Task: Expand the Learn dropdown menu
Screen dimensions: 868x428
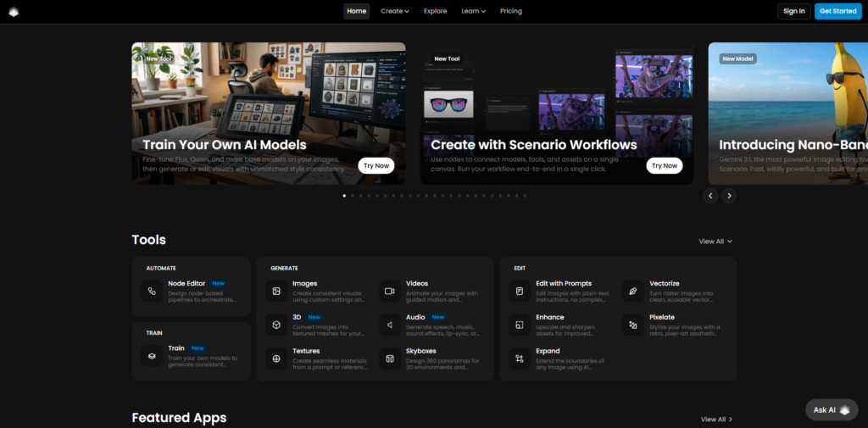Action: (473, 11)
